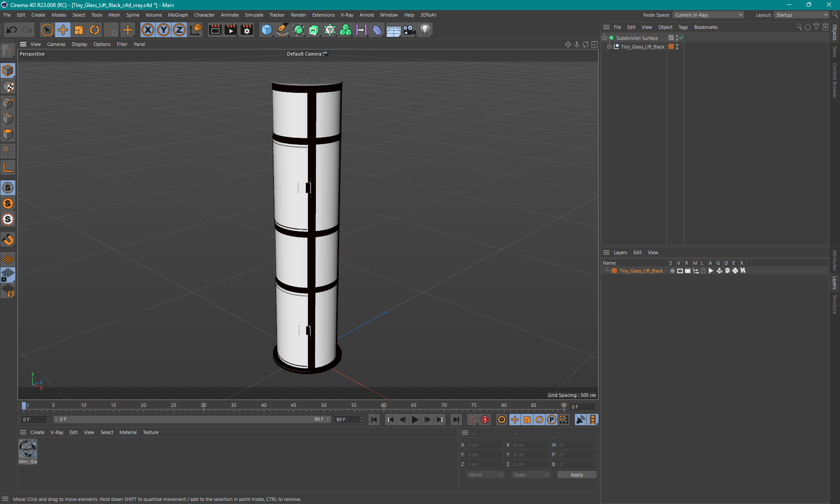The image size is (840, 504).
Task: Switch to Polygons mode
Action: (8, 134)
